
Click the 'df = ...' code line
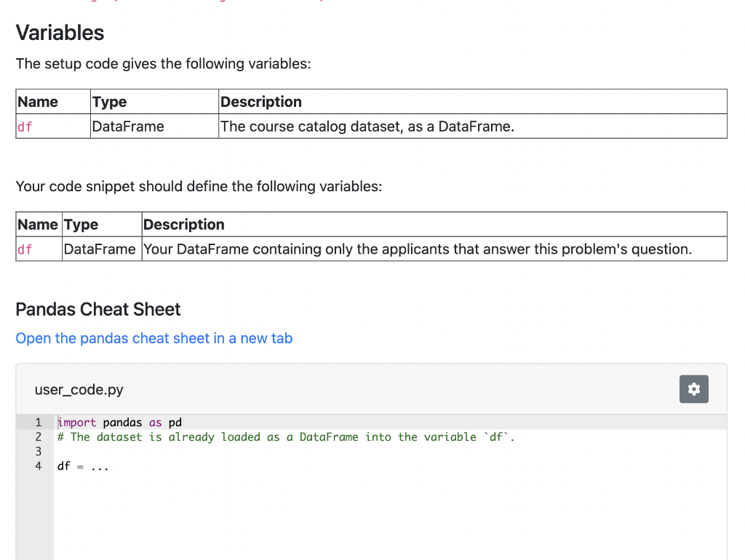pyautogui.click(x=83, y=466)
